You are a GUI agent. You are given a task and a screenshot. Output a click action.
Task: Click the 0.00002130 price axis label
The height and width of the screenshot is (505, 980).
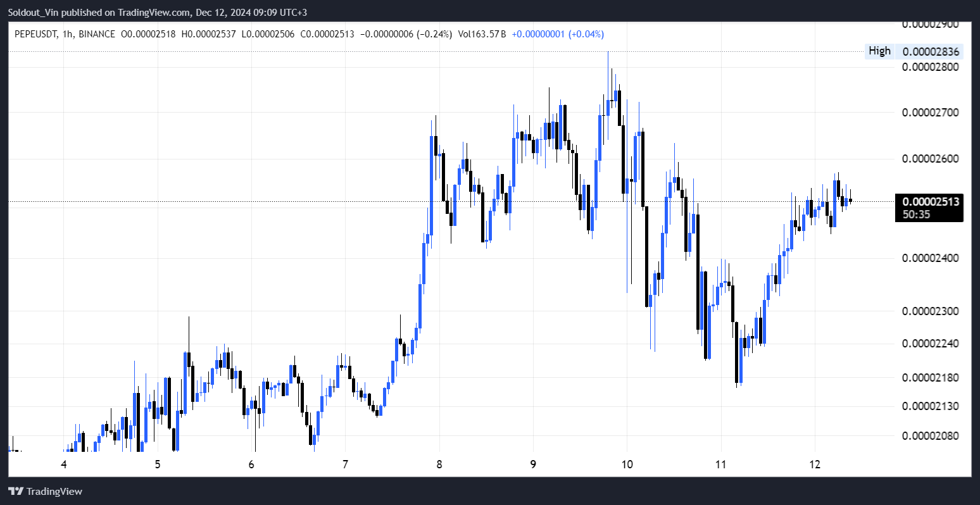pyautogui.click(x=931, y=406)
